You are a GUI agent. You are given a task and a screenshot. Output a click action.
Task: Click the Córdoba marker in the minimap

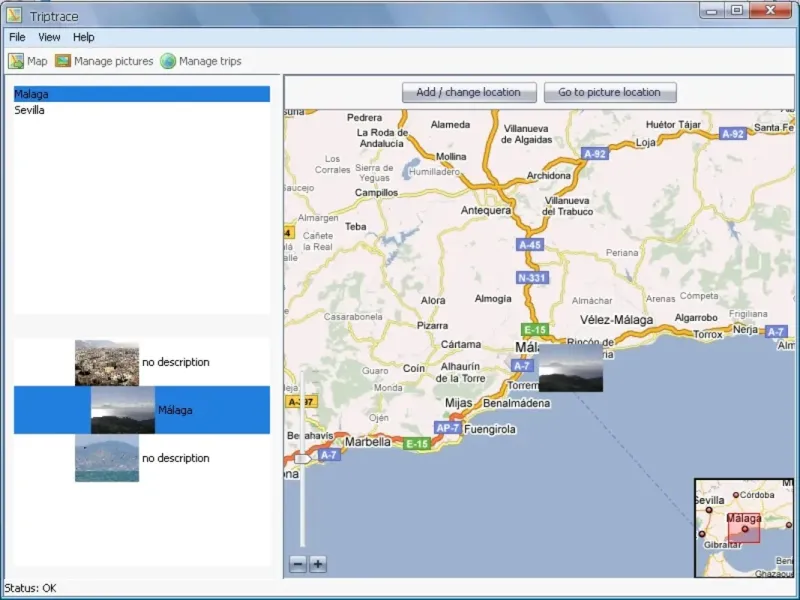[x=736, y=495]
